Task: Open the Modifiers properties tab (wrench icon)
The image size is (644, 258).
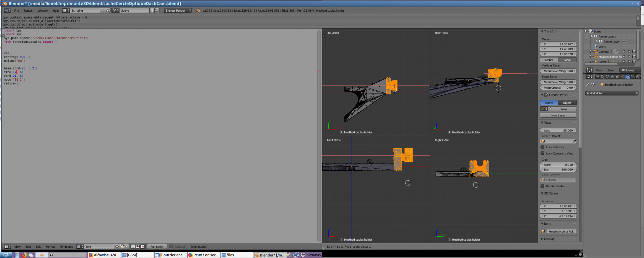Action: [x=628, y=77]
